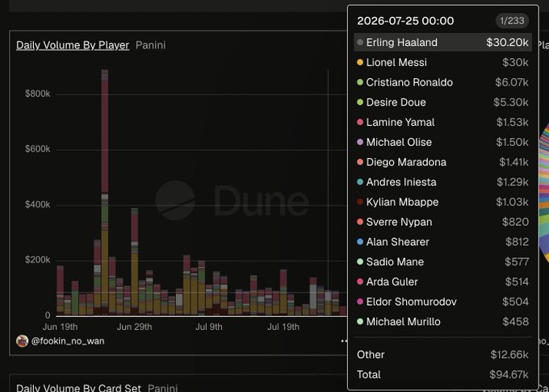Select Diego Maradona legend entry
The height and width of the screenshot is (392, 549).
point(443,162)
